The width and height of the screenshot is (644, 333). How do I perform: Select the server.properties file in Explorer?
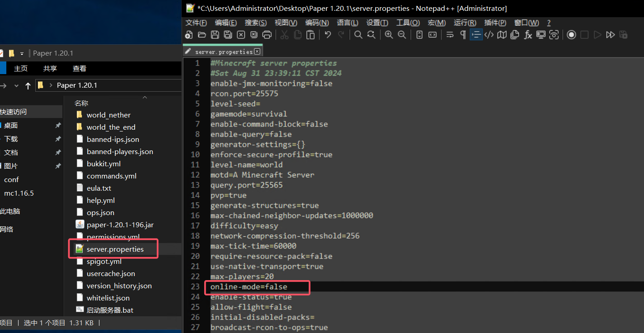click(x=115, y=249)
